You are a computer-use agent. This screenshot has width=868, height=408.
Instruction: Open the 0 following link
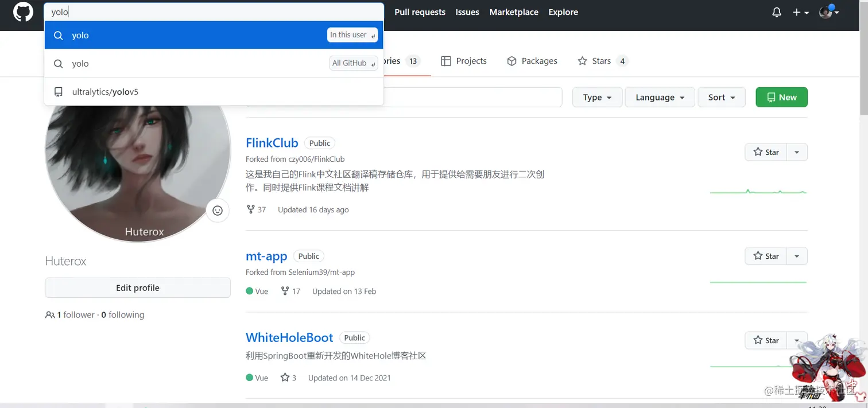click(x=123, y=314)
